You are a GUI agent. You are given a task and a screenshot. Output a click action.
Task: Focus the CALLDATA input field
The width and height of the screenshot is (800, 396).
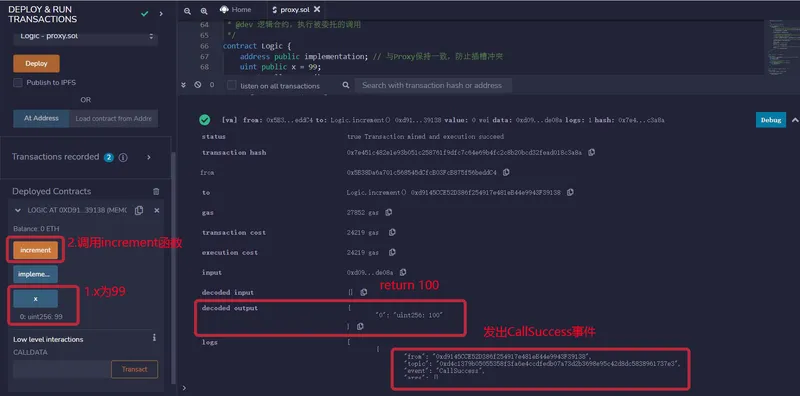coord(62,369)
